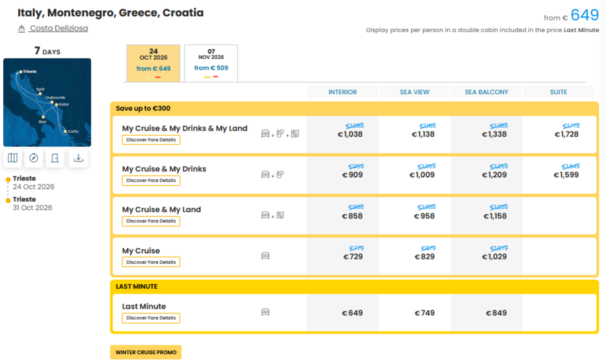Click the Sea View column header
The image size is (605, 364).
point(415,92)
